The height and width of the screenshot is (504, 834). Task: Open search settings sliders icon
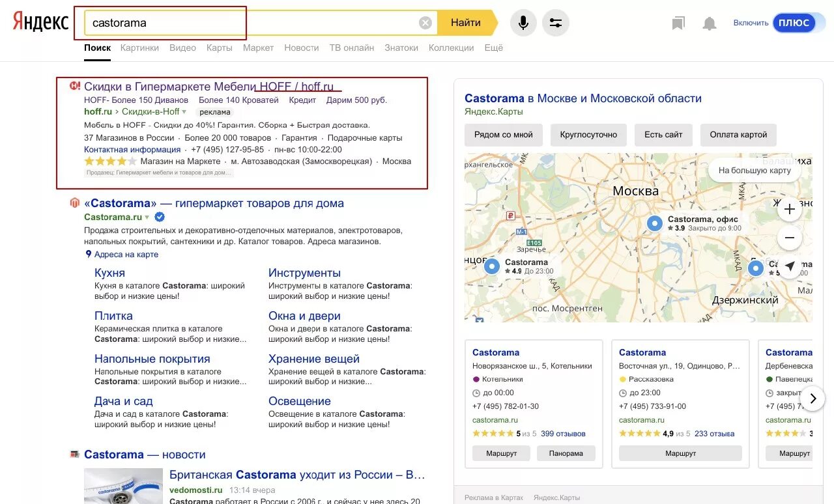pyautogui.click(x=556, y=23)
